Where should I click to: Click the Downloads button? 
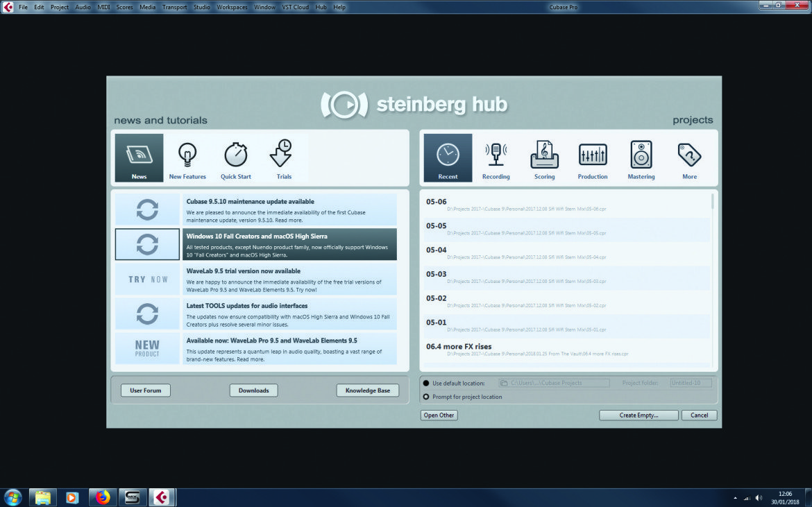pos(254,390)
